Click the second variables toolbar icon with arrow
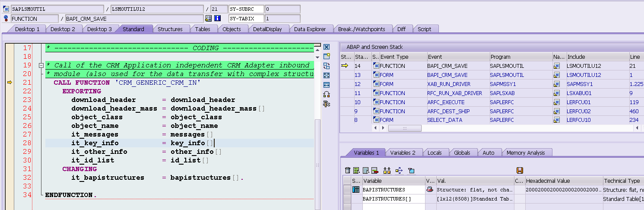The width and height of the screenshot is (644, 210). click(x=356, y=170)
